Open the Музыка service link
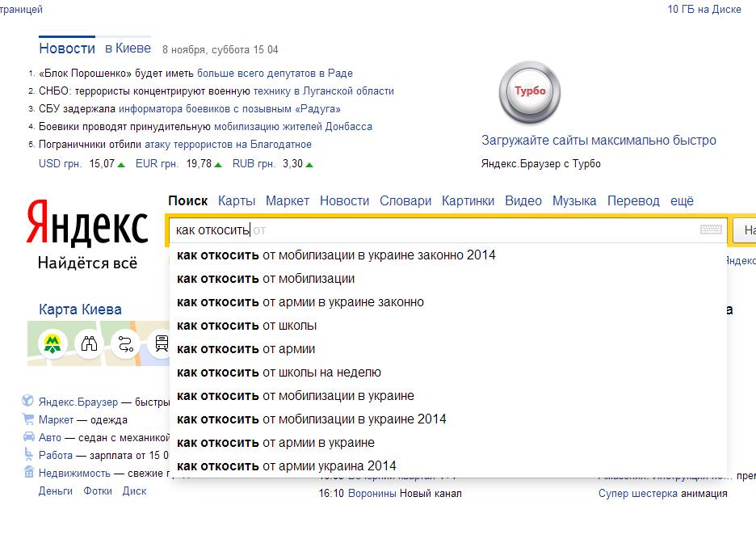The image size is (756, 539). tap(574, 200)
